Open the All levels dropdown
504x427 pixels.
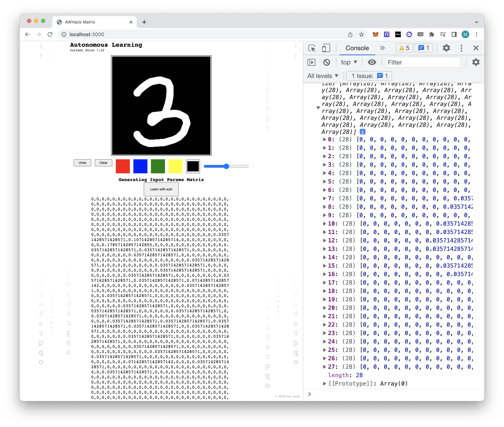[x=323, y=76]
